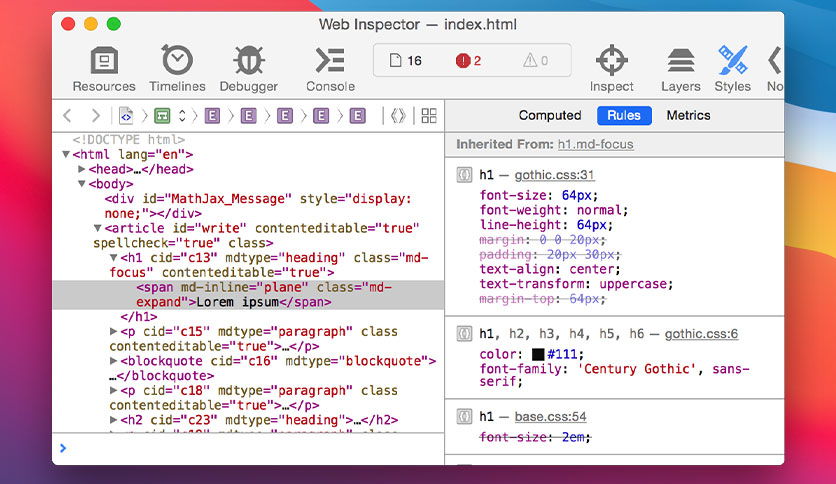Select the MathJax_Message div node
Screen dimensions: 836x484
258,206
